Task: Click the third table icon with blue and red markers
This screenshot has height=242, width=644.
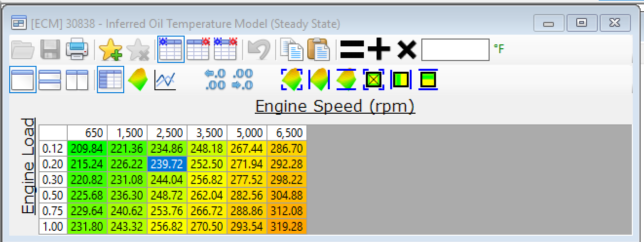Action: click(226, 49)
